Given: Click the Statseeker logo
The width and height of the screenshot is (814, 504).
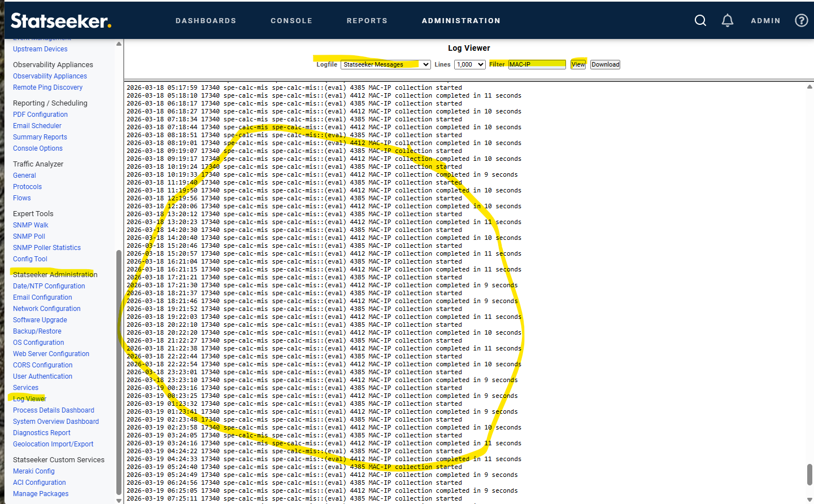Looking at the screenshot, I should [61, 21].
